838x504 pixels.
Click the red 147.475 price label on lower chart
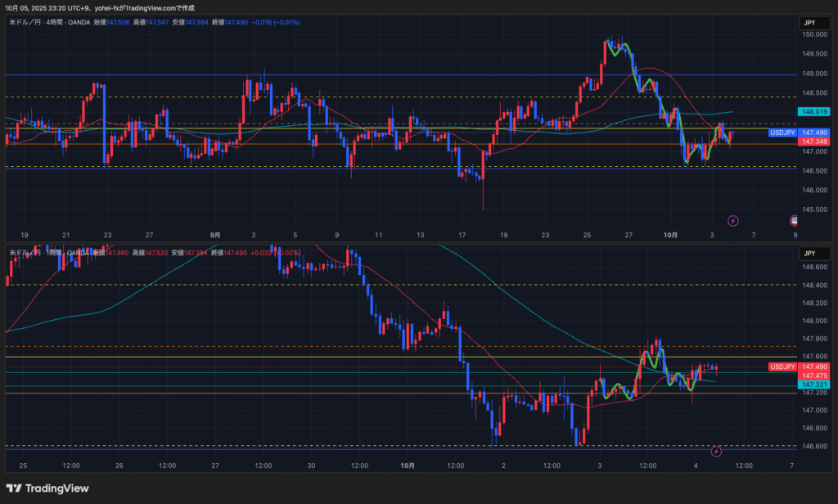815,376
